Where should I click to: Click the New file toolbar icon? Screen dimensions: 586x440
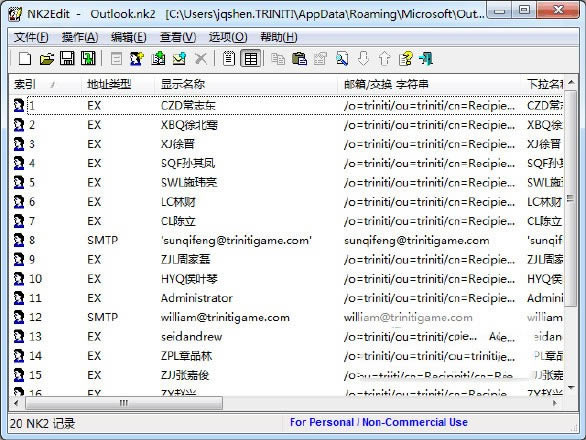[x=25, y=59]
